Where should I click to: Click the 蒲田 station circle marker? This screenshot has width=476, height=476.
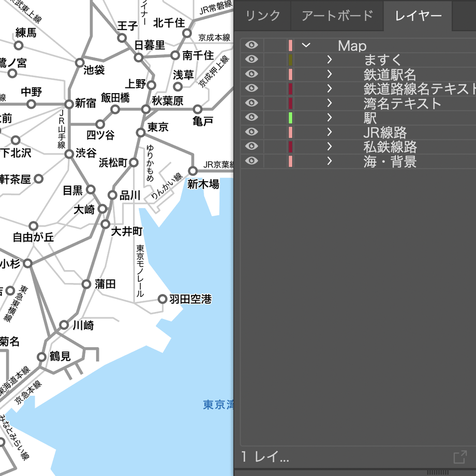[86, 284]
